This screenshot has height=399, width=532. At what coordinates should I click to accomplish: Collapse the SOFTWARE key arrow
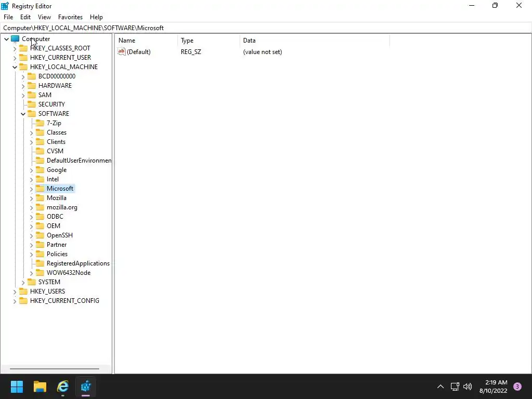click(x=23, y=114)
